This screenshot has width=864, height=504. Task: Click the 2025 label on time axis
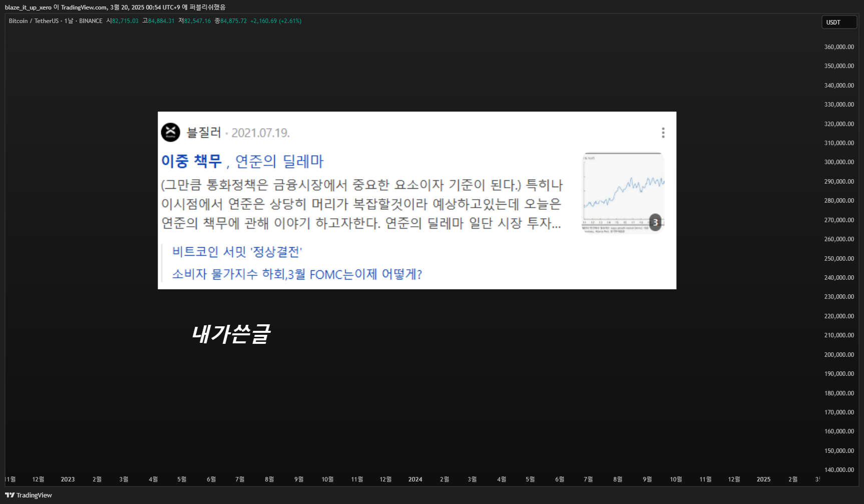pos(763,479)
